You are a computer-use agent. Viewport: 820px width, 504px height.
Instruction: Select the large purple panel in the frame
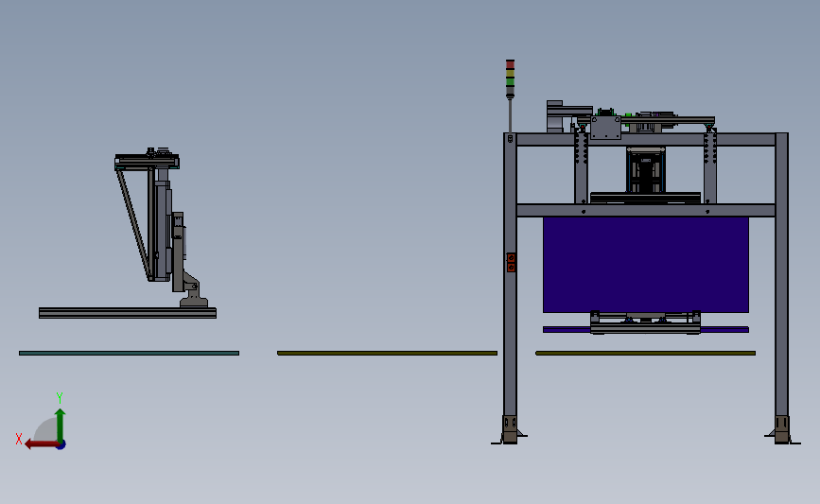(x=646, y=265)
